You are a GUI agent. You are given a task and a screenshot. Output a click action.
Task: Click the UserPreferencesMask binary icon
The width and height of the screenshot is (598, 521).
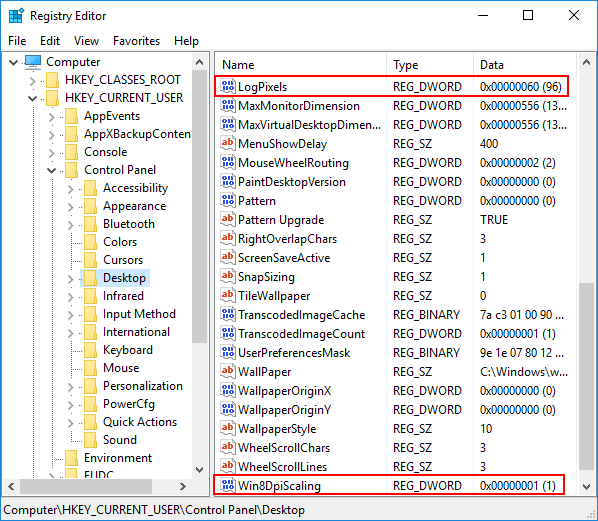pyautogui.click(x=228, y=352)
